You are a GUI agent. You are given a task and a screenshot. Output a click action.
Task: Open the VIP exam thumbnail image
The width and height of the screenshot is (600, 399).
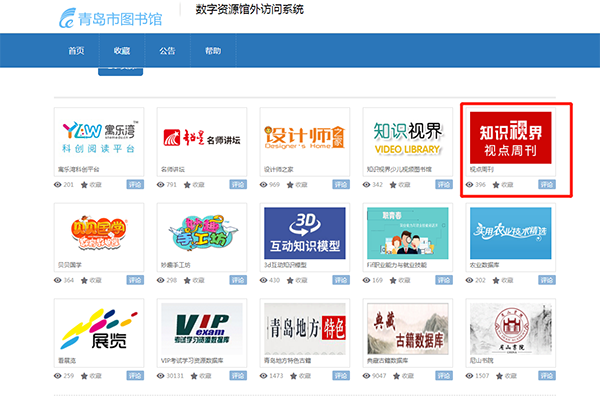(x=202, y=329)
